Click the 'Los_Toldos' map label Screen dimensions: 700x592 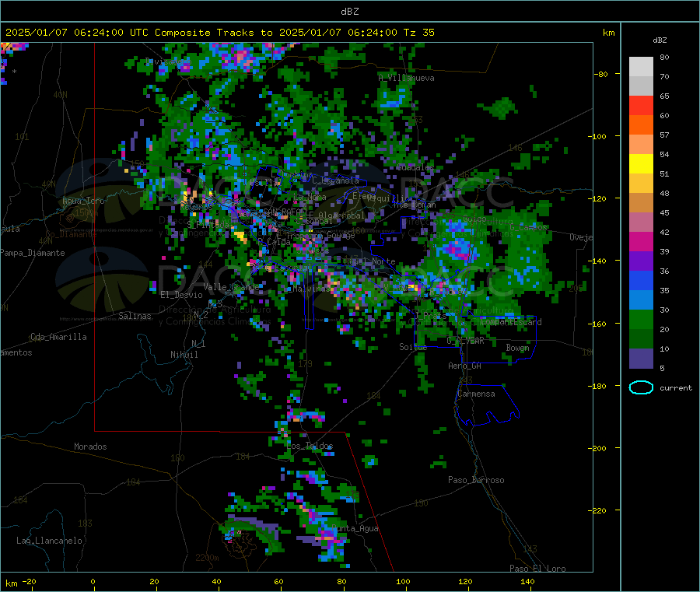[x=310, y=446]
